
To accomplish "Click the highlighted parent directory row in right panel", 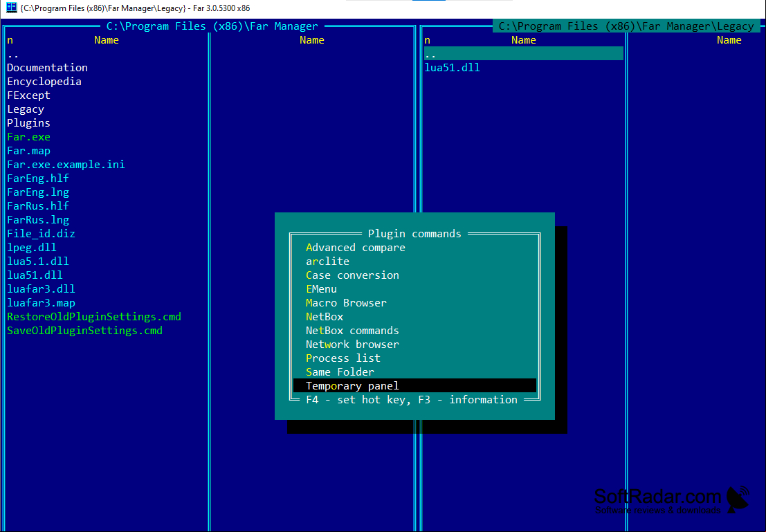I will (524, 54).
